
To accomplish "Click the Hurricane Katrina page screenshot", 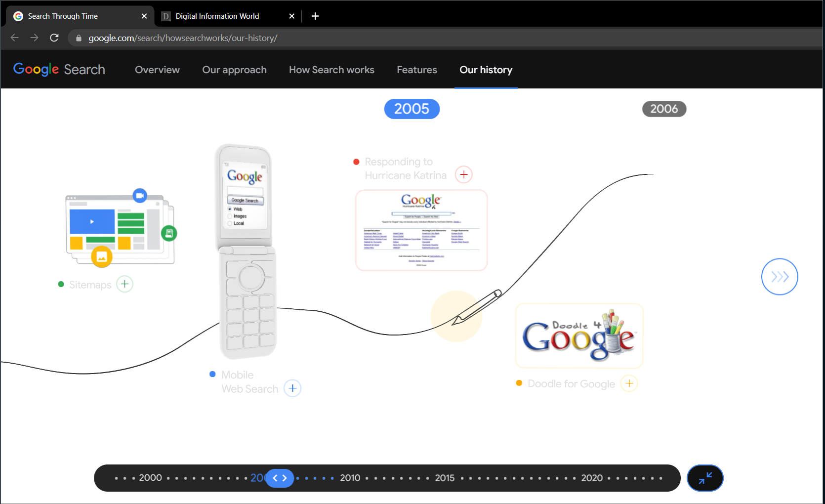I will 421,230.
